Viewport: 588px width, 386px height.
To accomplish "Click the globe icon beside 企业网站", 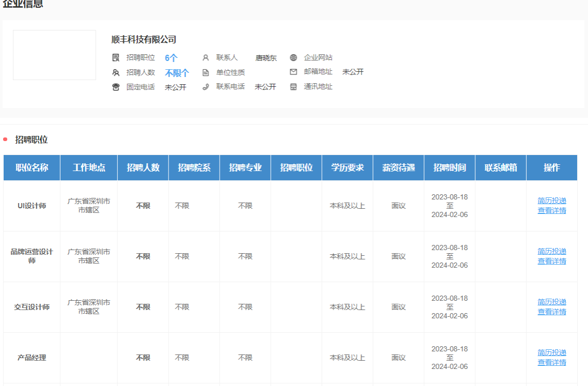I will coord(293,58).
